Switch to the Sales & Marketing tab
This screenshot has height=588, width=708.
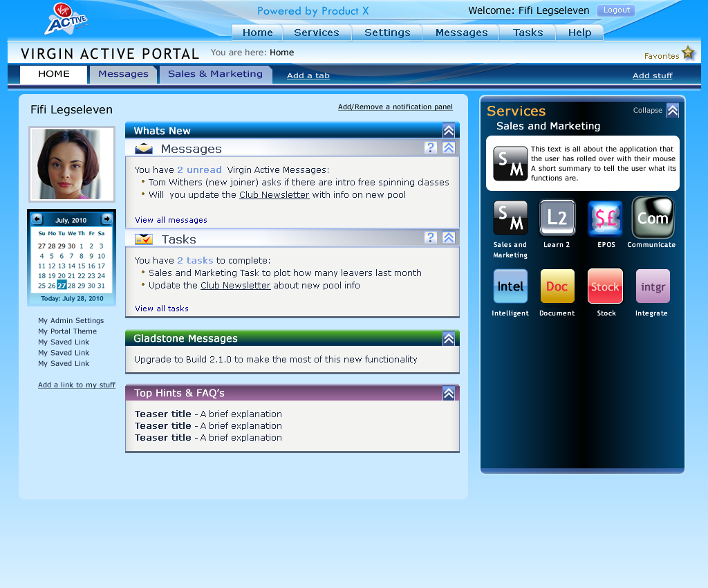[x=216, y=75]
